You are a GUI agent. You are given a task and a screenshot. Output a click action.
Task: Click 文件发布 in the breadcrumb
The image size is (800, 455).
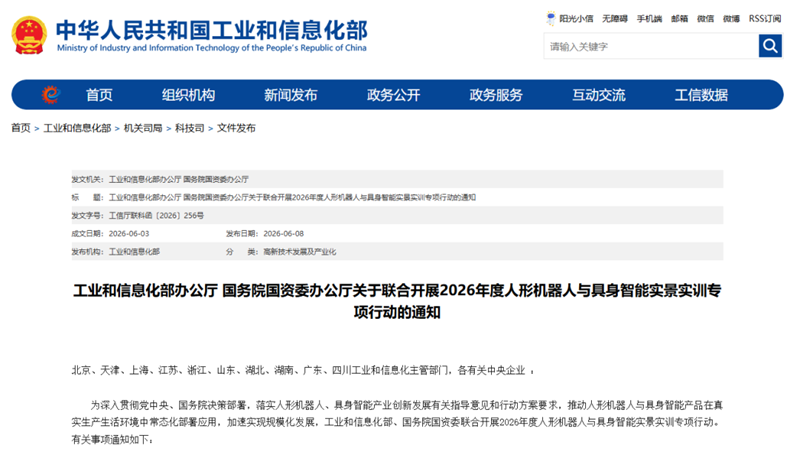tap(236, 128)
